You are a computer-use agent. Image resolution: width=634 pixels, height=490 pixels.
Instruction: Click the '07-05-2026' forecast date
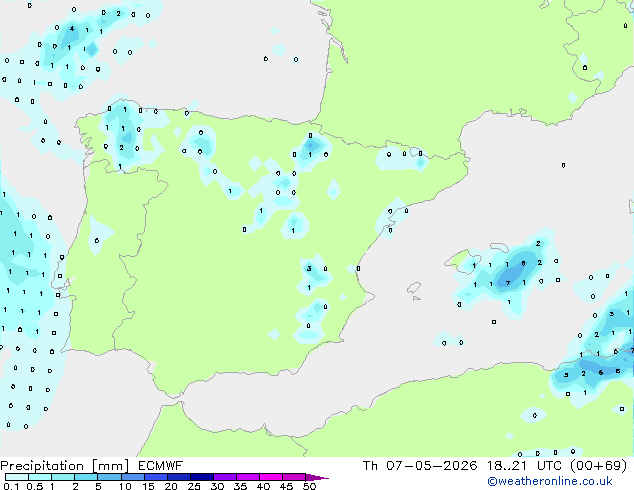tap(432, 466)
